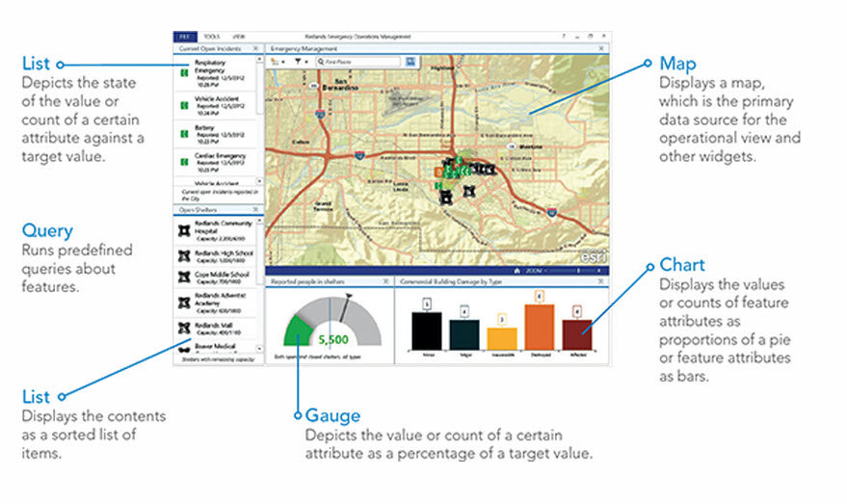
Task: Click the green segment of the gauge
Action: coord(298,332)
